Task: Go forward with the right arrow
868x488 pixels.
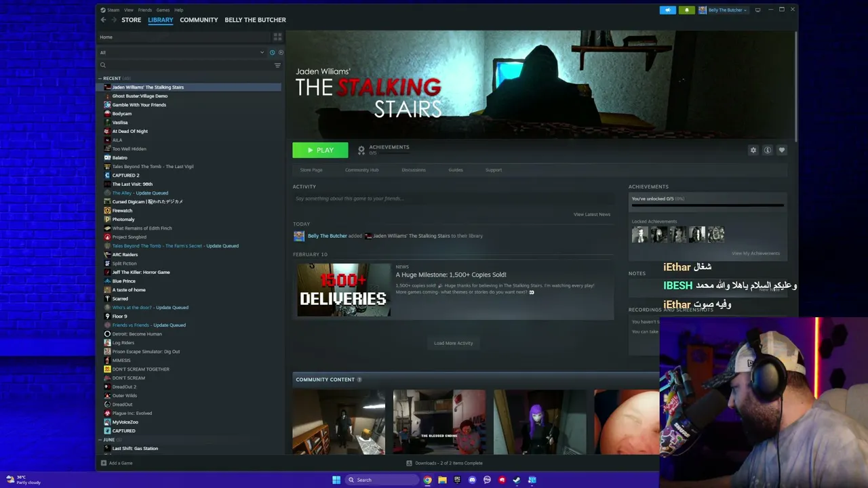Action: tap(114, 20)
